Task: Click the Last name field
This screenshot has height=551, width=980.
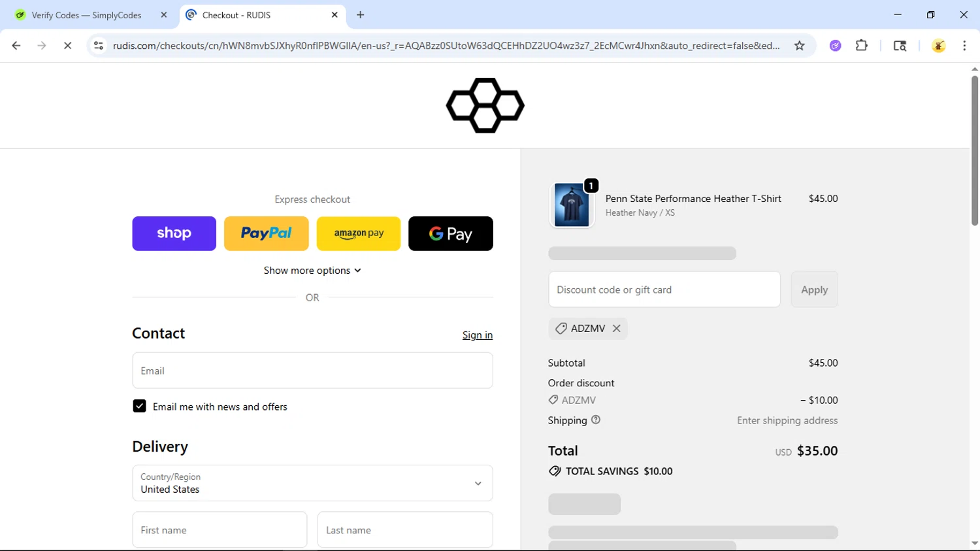Action: point(405,530)
